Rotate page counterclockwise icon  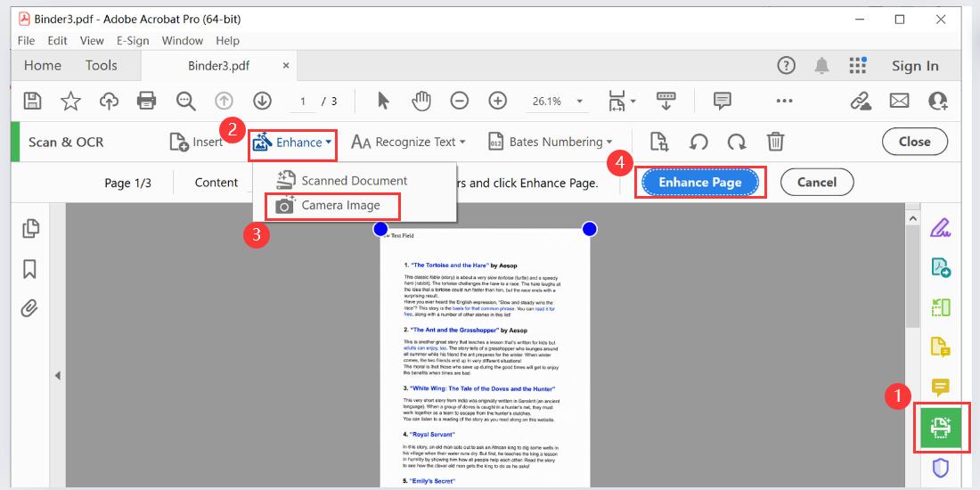click(x=699, y=142)
